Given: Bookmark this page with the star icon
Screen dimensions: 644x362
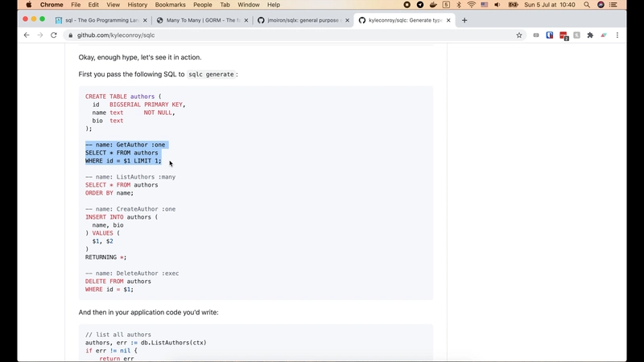Looking at the screenshot, I should [x=519, y=35].
